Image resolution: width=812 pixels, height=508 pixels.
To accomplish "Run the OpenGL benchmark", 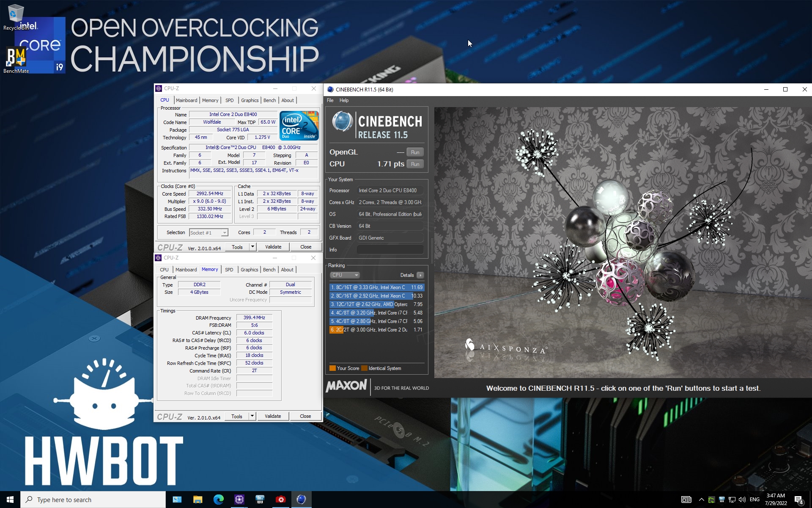I will coord(415,152).
